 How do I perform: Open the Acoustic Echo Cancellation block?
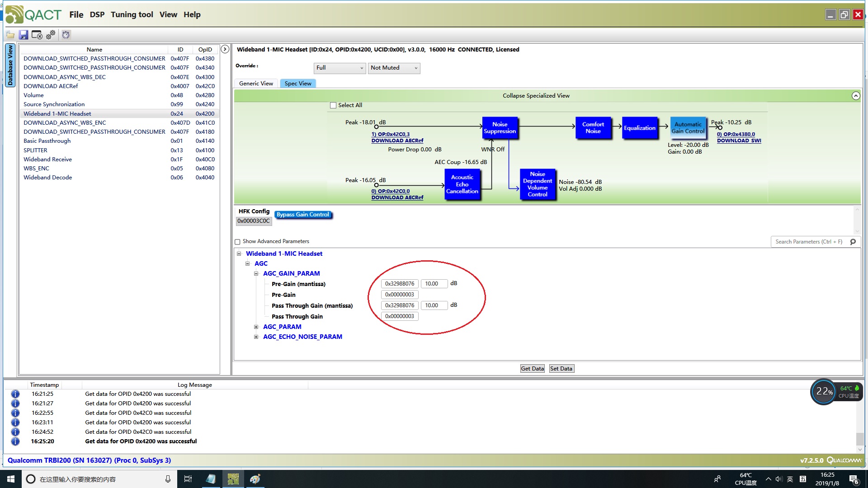point(462,184)
